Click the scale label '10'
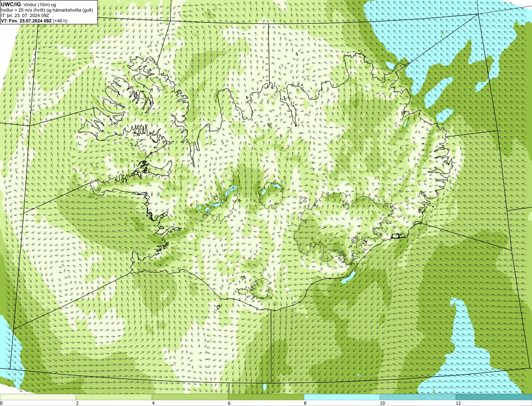Image resolution: width=532 pixels, height=406 pixels. pos(382,403)
